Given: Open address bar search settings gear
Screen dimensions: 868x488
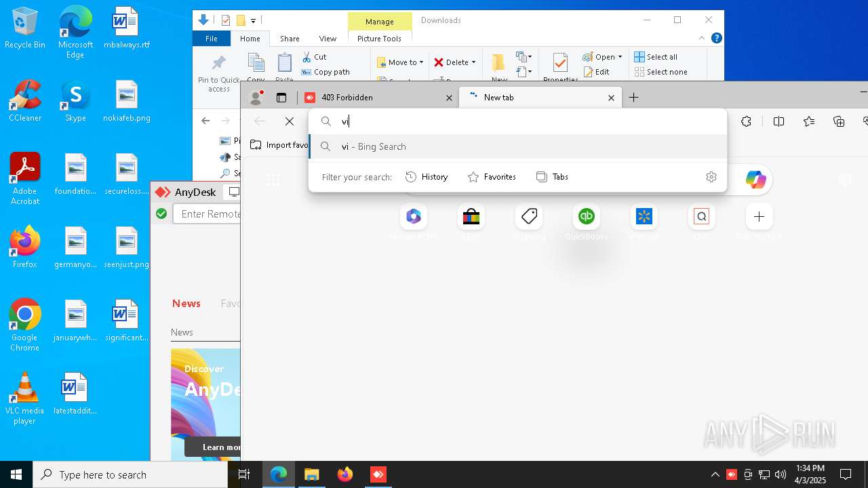Looking at the screenshot, I should coord(711,177).
